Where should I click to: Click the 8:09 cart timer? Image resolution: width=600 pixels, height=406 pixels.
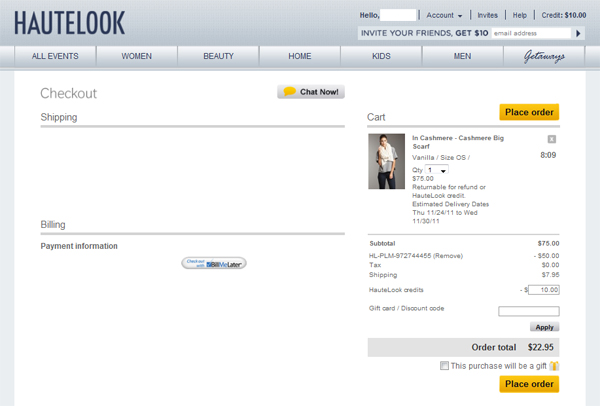(x=548, y=155)
